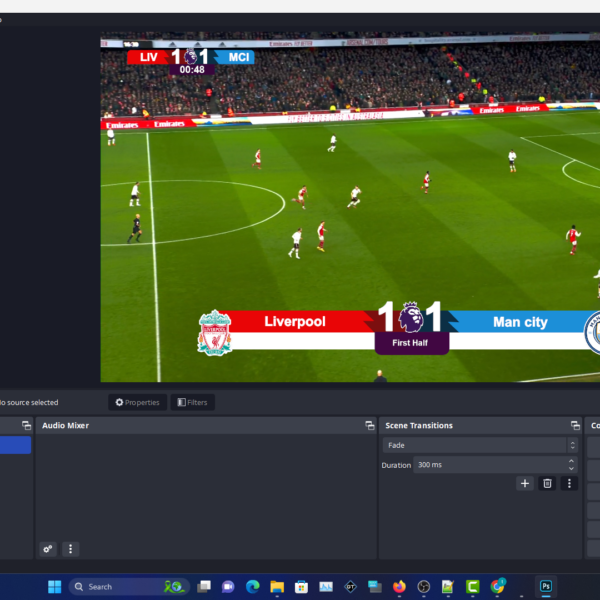Open the graph monitor app taskbar icon
The width and height of the screenshot is (600, 600).
tap(326, 587)
